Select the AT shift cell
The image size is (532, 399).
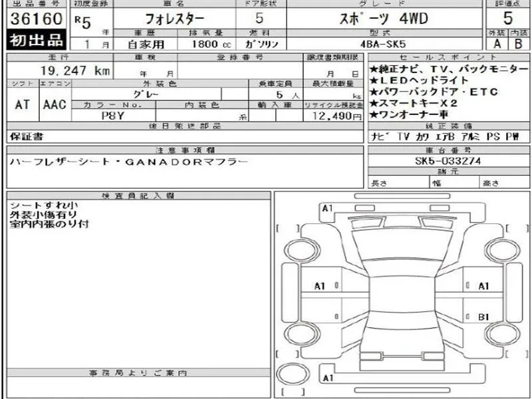[x=22, y=105]
